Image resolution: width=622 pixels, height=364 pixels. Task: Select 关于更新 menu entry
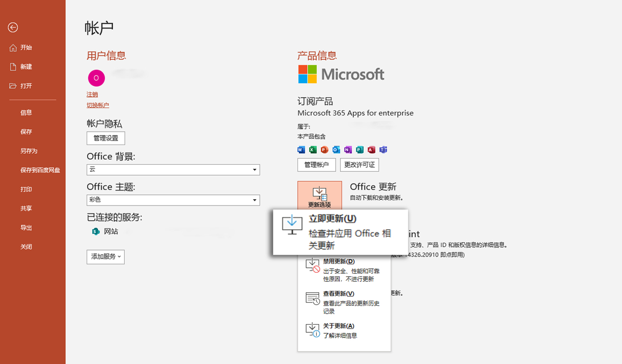click(x=344, y=331)
